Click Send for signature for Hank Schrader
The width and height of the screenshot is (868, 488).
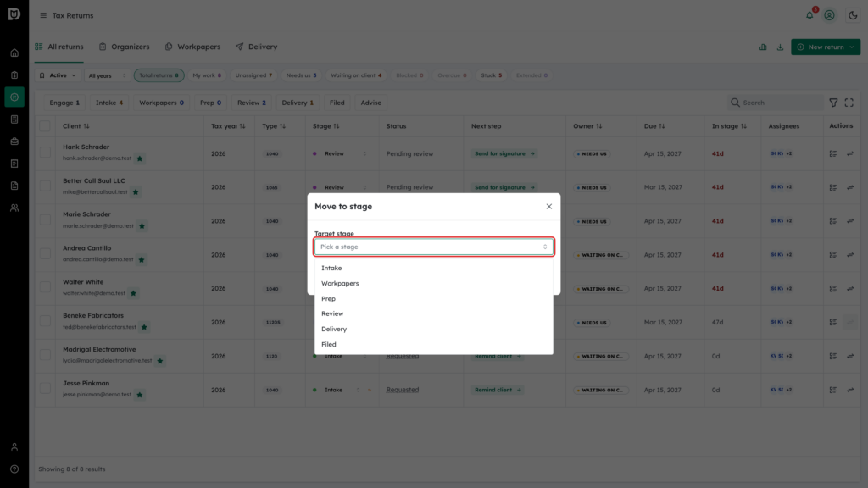[x=504, y=154]
